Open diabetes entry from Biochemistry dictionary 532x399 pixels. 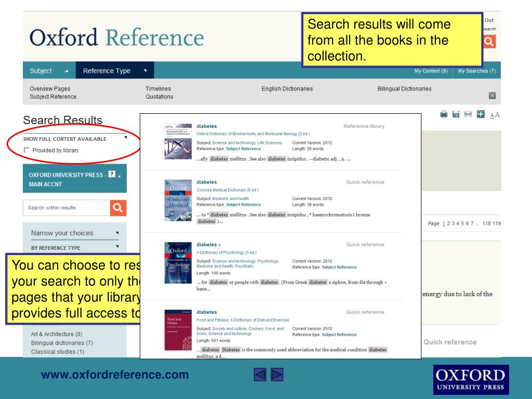pyautogui.click(x=207, y=126)
